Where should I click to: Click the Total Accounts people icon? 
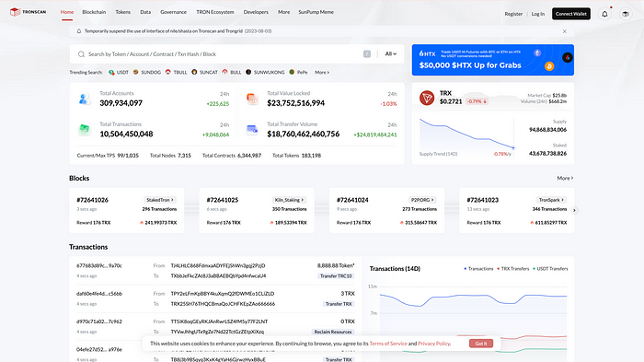[85, 99]
